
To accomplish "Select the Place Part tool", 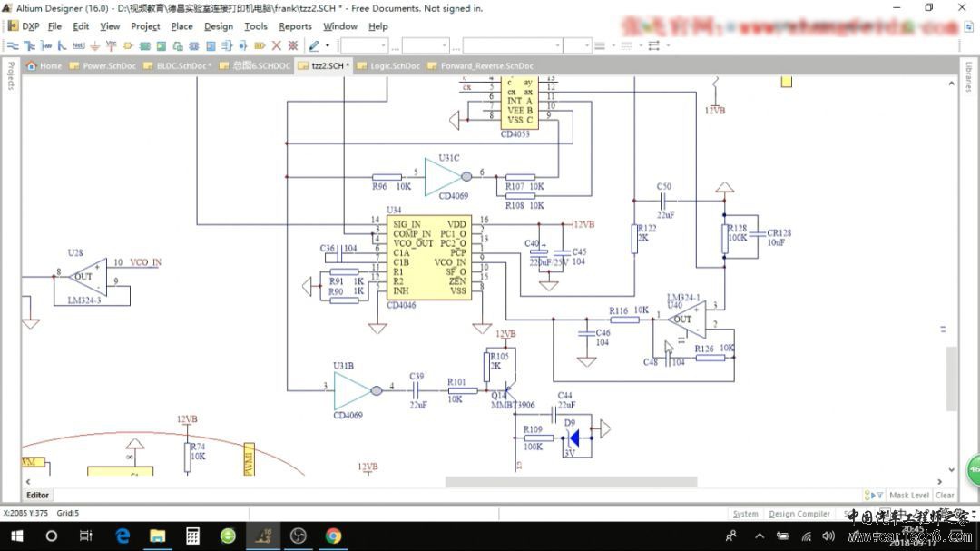I will coord(128,45).
